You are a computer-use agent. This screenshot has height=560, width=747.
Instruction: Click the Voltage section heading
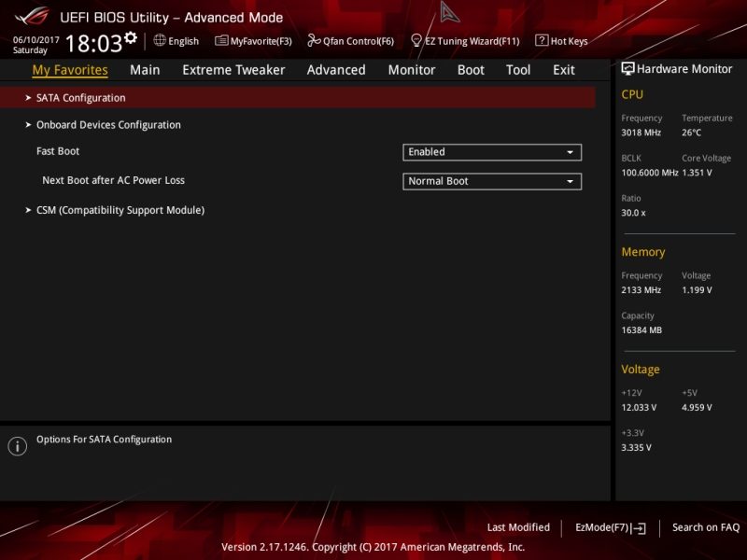[641, 370]
